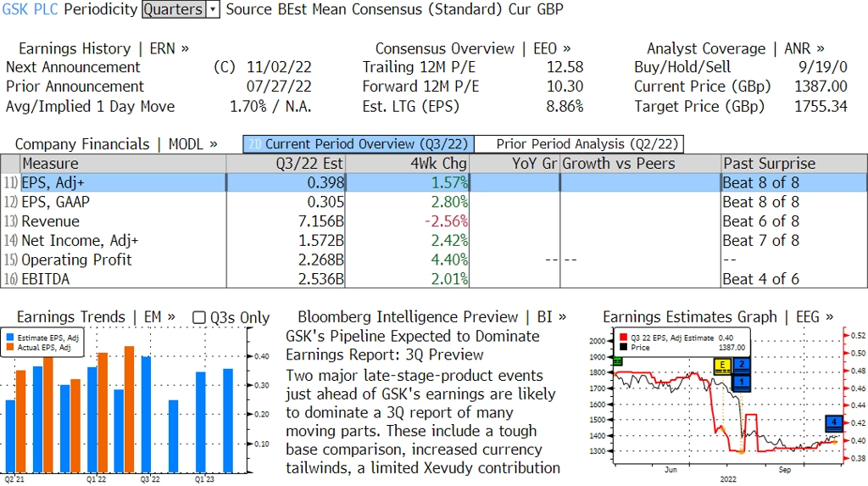The width and height of the screenshot is (868, 486).
Task: Switch to Prior Period Analysis (Q2/22) tab
Action: click(579, 144)
